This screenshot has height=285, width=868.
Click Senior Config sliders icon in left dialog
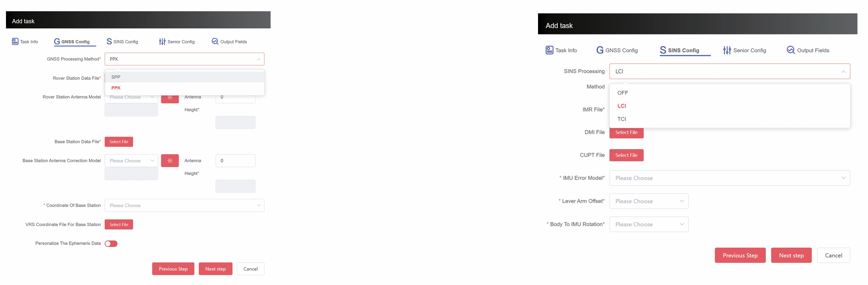(162, 41)
